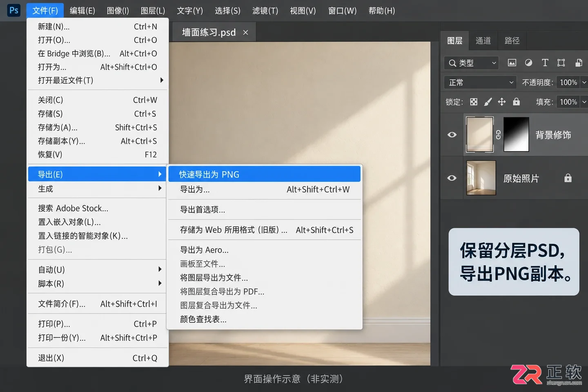Lock image pixels with brush icon
Image resolution: width=588 pixels, height=392 pixels.
488,102
